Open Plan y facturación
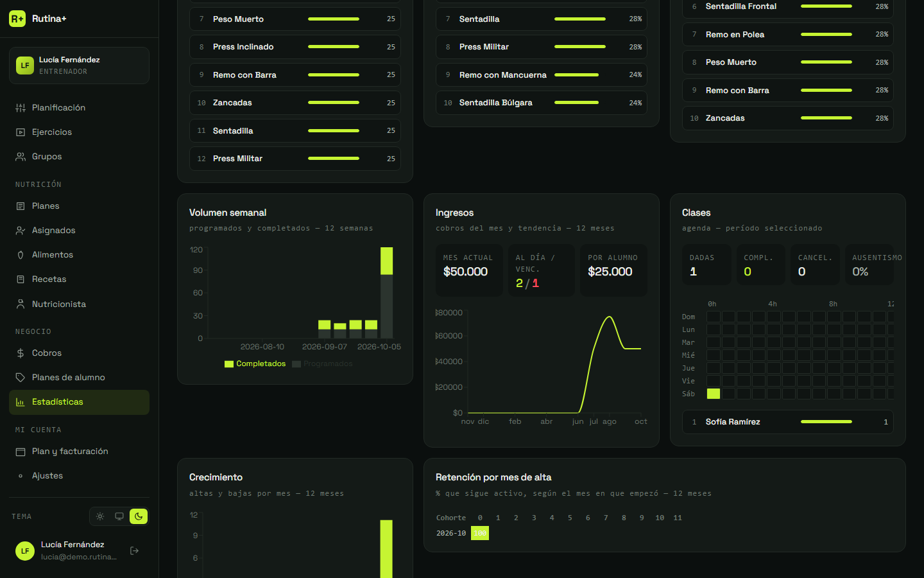 79,451
